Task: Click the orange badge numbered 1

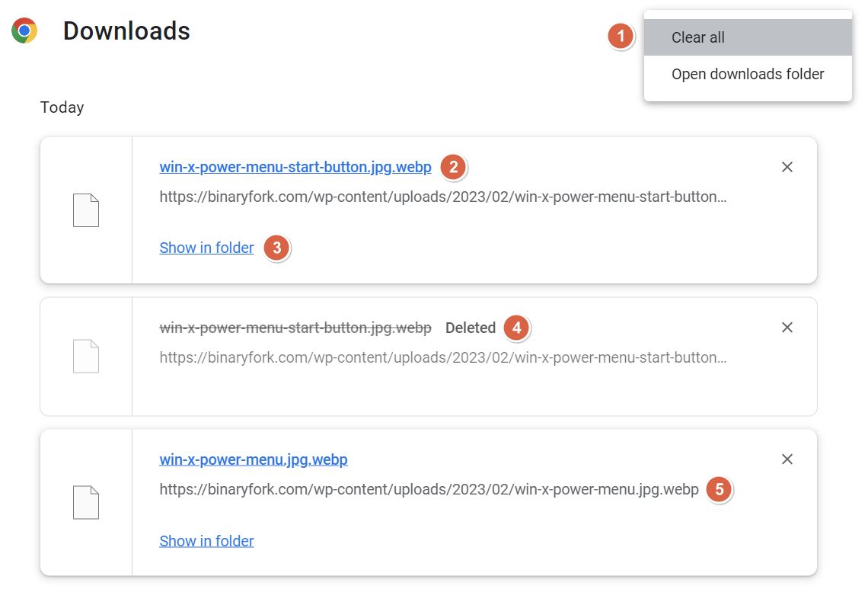Action: coord(621,36)
